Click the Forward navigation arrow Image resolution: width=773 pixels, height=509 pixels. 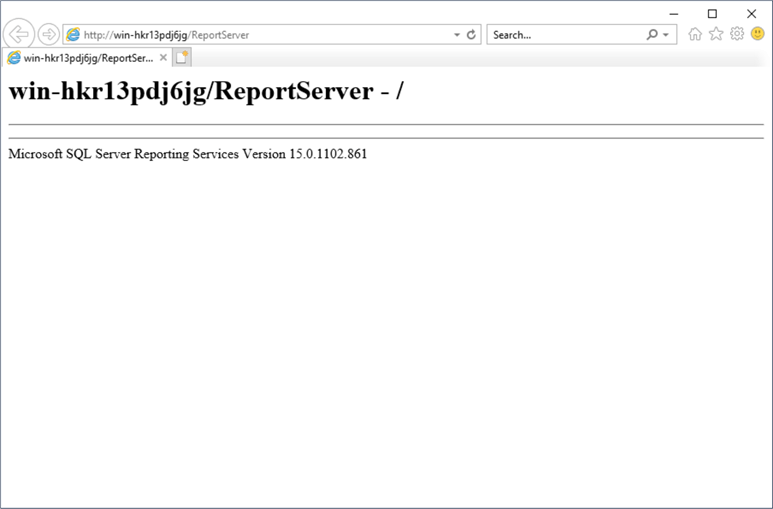pos(48,35)
